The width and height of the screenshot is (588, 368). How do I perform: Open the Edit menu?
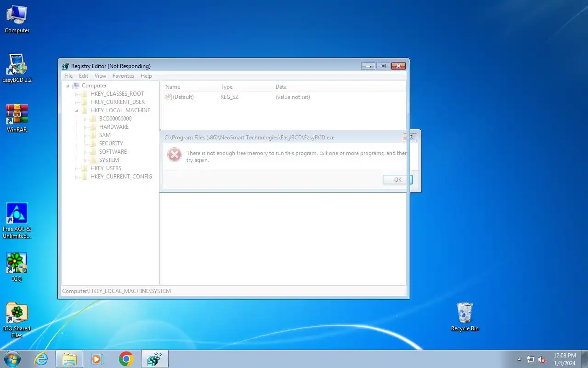84,76
